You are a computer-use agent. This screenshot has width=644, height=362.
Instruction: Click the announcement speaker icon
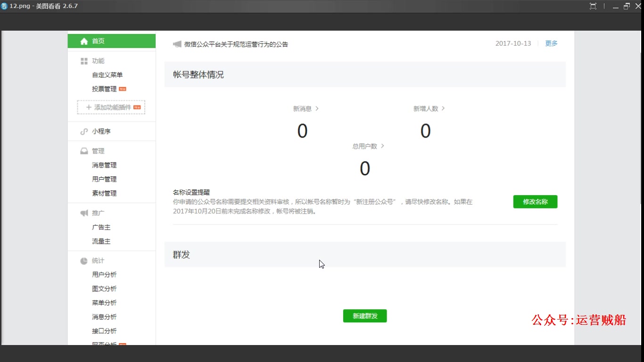177,44
